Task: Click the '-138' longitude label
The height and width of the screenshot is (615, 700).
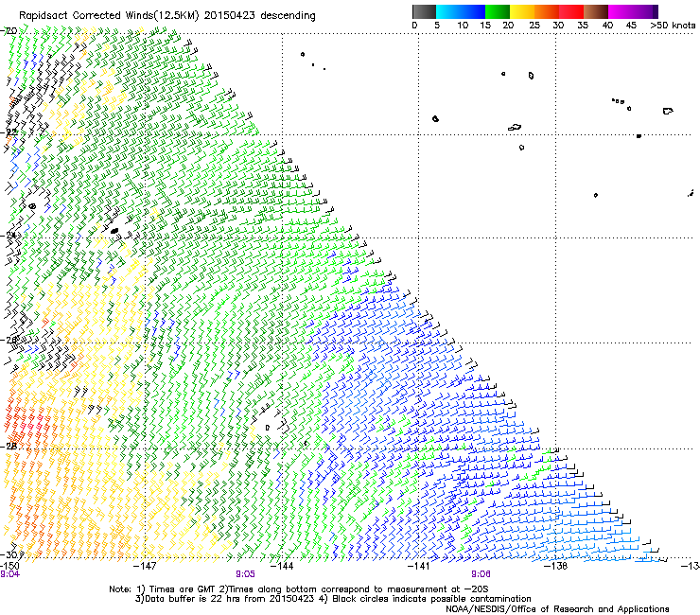Action: (x=556, y=566)
